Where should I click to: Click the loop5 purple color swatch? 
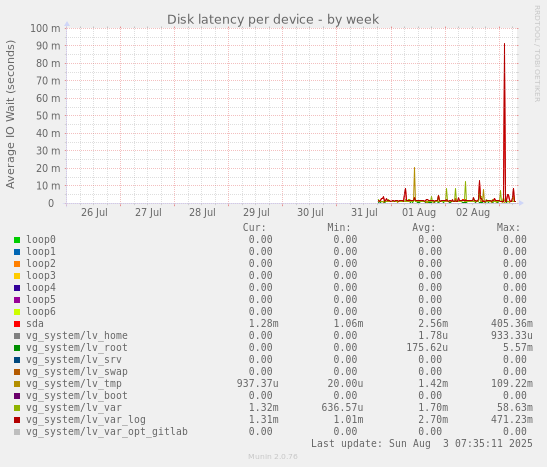pos(17,300)
